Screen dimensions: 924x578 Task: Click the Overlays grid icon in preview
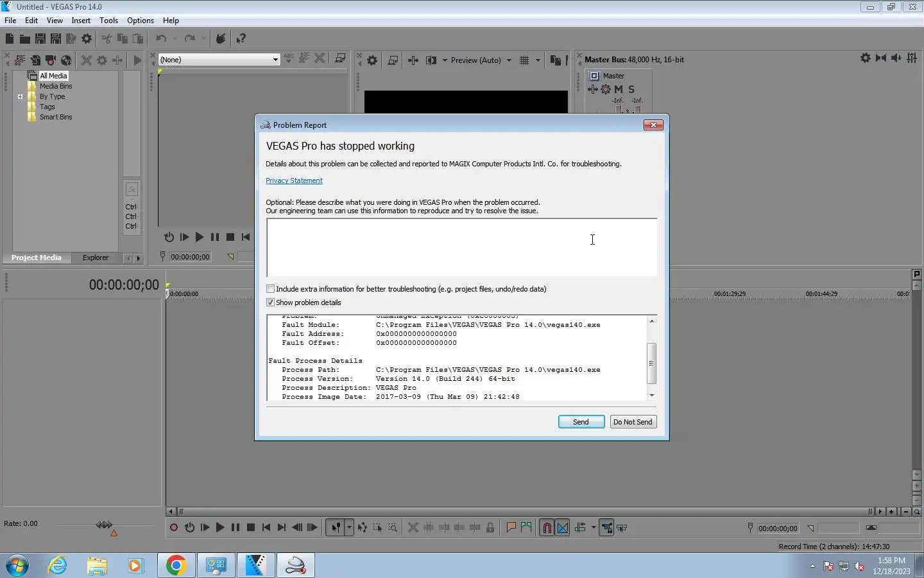click(524, 60)
